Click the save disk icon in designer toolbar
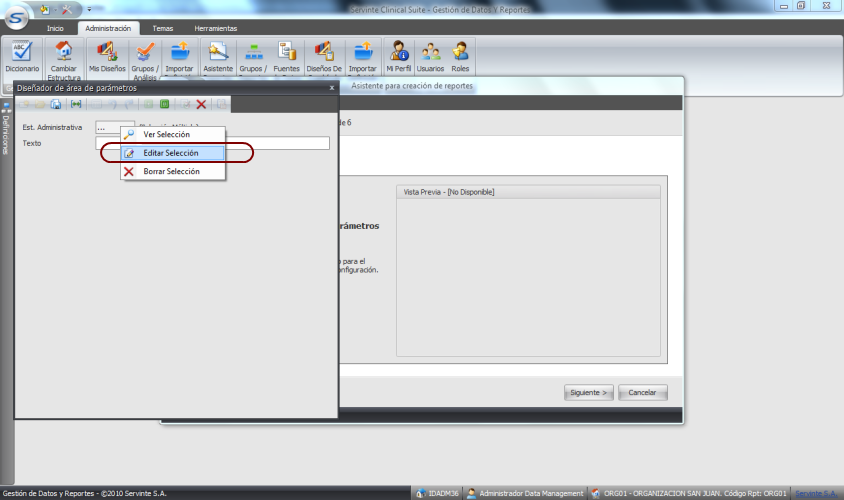 tap(56, 104)
